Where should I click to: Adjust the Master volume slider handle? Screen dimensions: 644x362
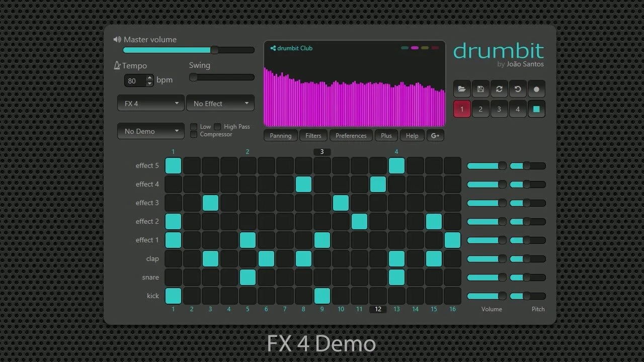coord(214,50)
